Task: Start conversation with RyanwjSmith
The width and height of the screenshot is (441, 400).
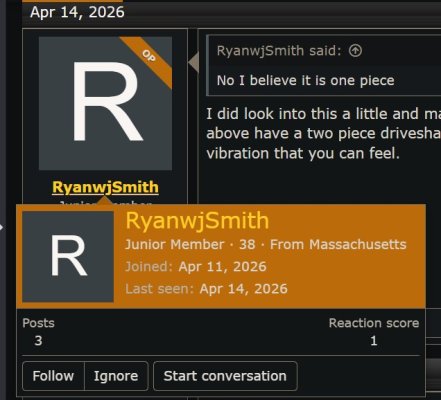Action: click(x=225, y=376)
